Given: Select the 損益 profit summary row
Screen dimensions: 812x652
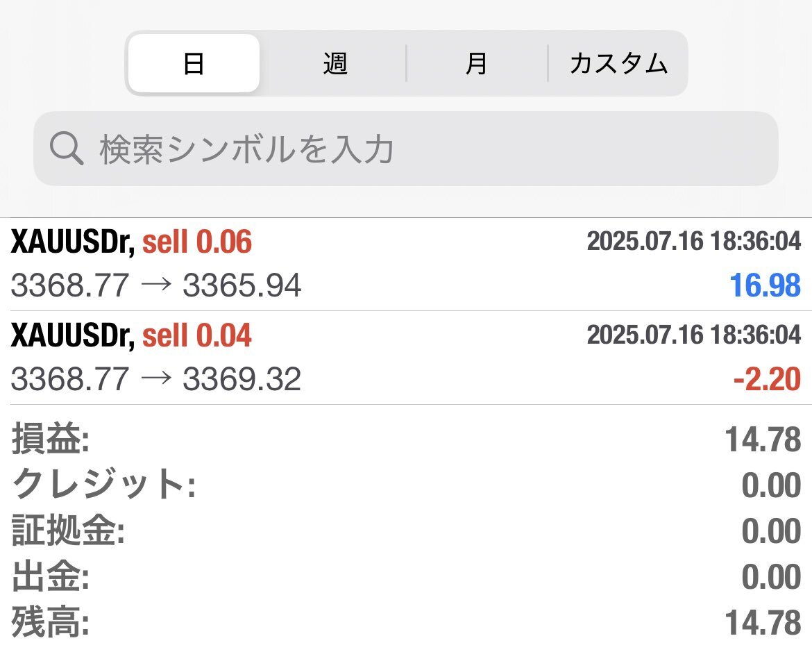Looking at the screenshot, I should pos(406,439).
